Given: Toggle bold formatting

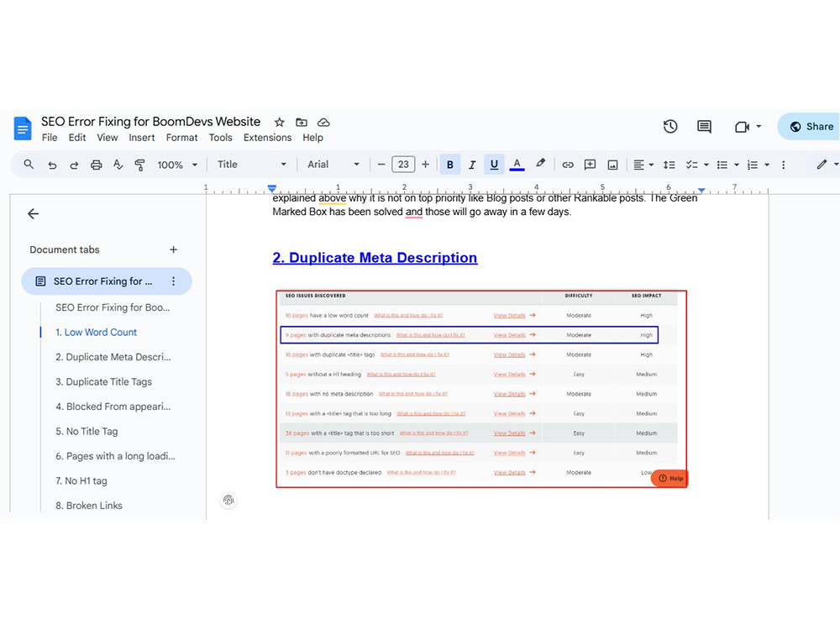Looking at the screenshot, I should 450,165.
